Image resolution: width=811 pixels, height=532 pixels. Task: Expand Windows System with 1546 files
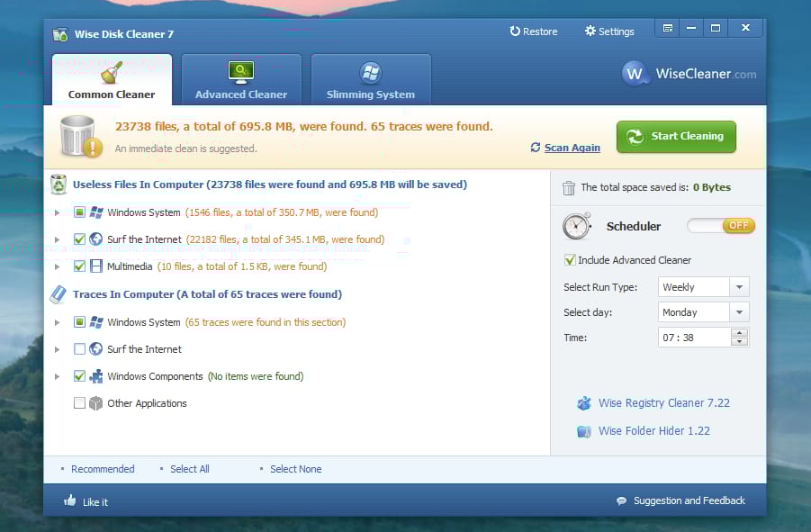tap(58, 212)
